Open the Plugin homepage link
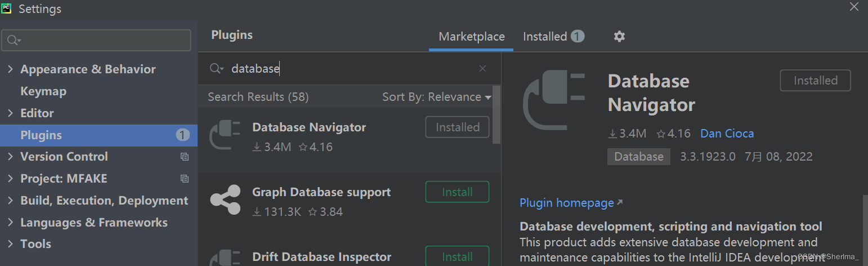 (x=567, y=203)
